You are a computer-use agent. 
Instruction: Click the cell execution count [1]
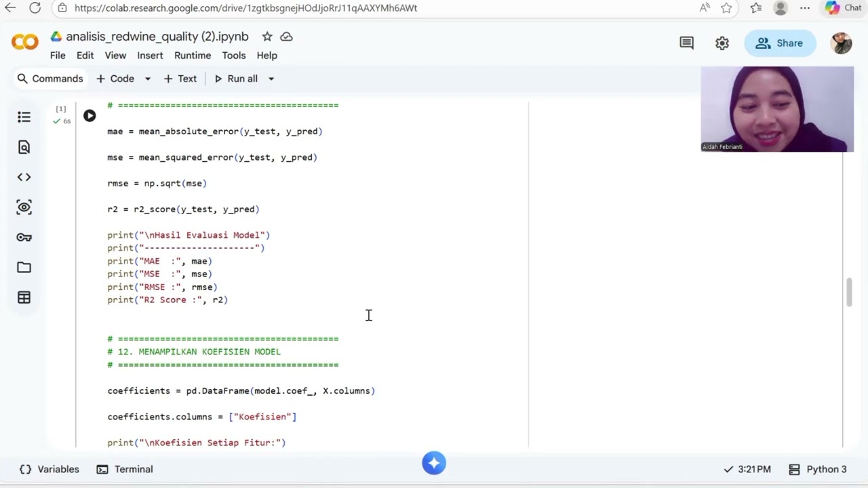pyautogui.click(x=61, y=108)
